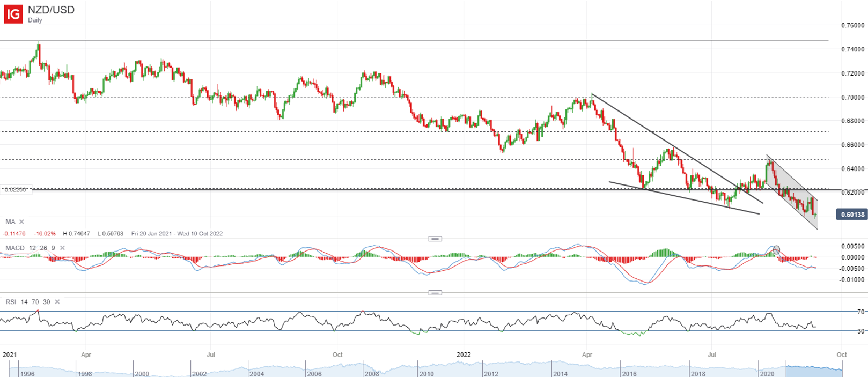
Task: Jump to 1996 in the history navigator
Action: click(x=27, y=374)
